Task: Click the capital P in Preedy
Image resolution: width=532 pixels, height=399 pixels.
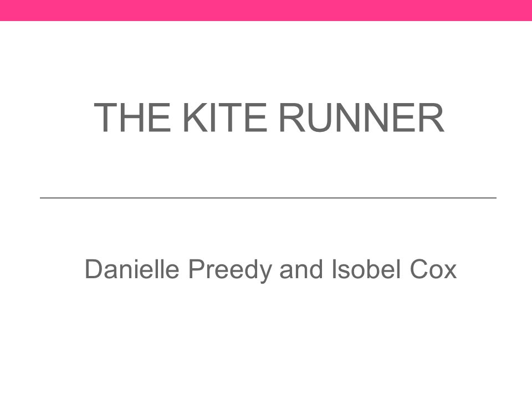Action: click(197, 269)
